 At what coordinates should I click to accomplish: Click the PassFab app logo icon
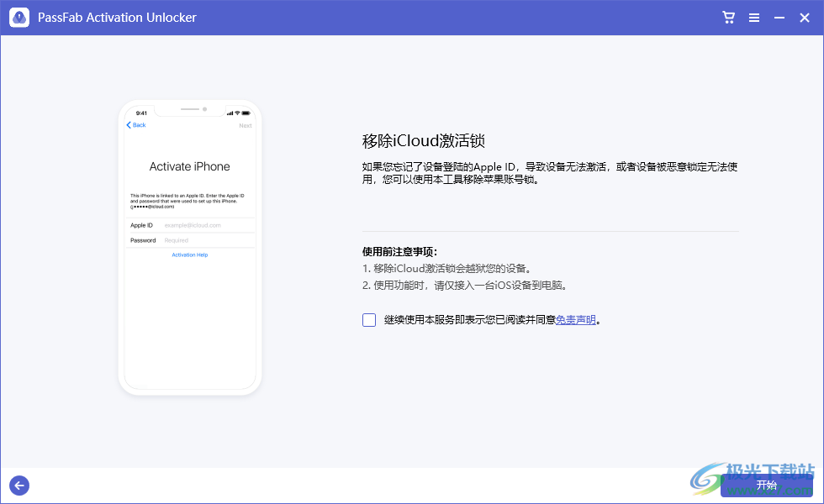(x=19, y=18)
